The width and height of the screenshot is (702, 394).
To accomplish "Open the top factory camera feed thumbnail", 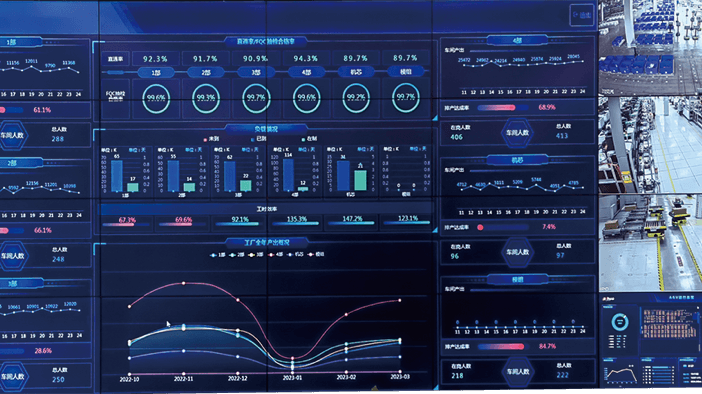I will tap(650, 47).
